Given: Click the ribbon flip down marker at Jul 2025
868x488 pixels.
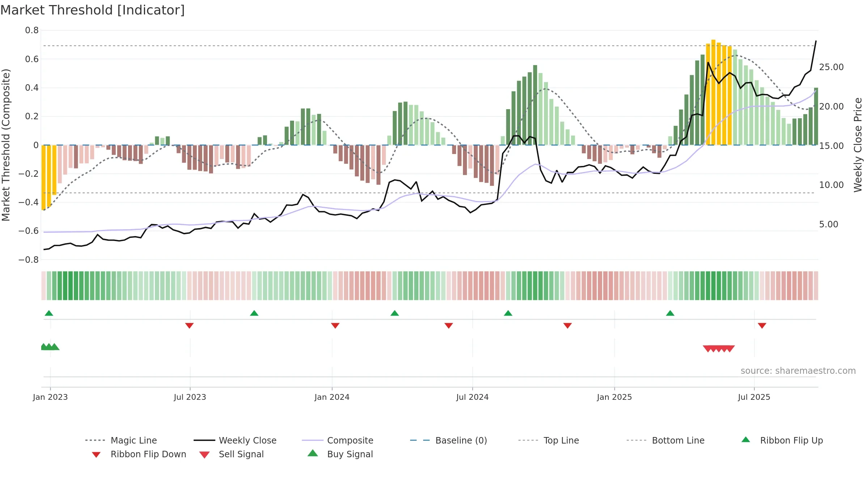Looking at the screenshot, I should (x=762, y=326).
